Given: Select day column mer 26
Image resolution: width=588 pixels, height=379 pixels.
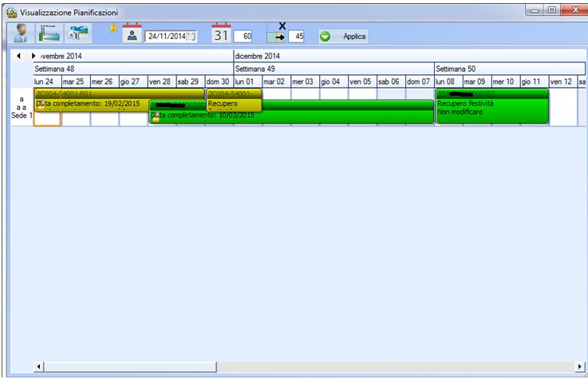Looking at the screenshot, I should (x=105, y=81).
